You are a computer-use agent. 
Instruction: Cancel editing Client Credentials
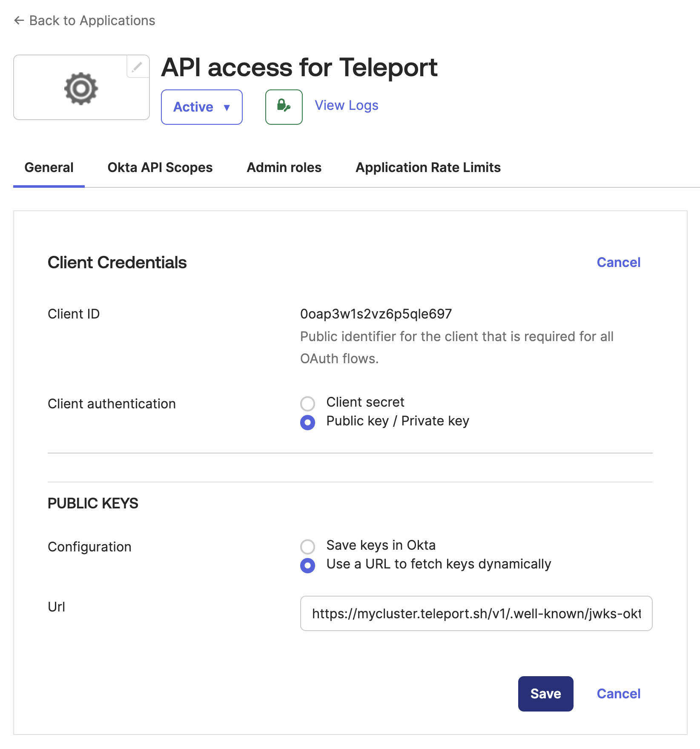click(x=619, y=262)
